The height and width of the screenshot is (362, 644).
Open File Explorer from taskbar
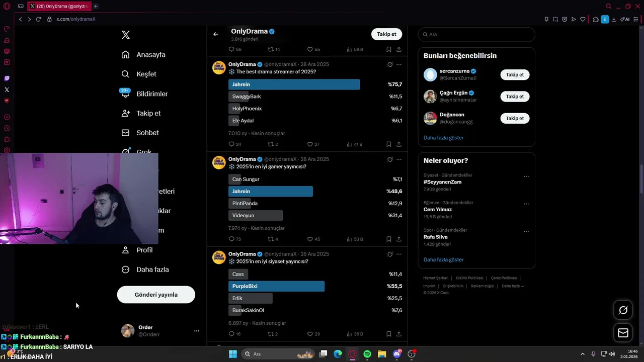(x=382, y=354)
